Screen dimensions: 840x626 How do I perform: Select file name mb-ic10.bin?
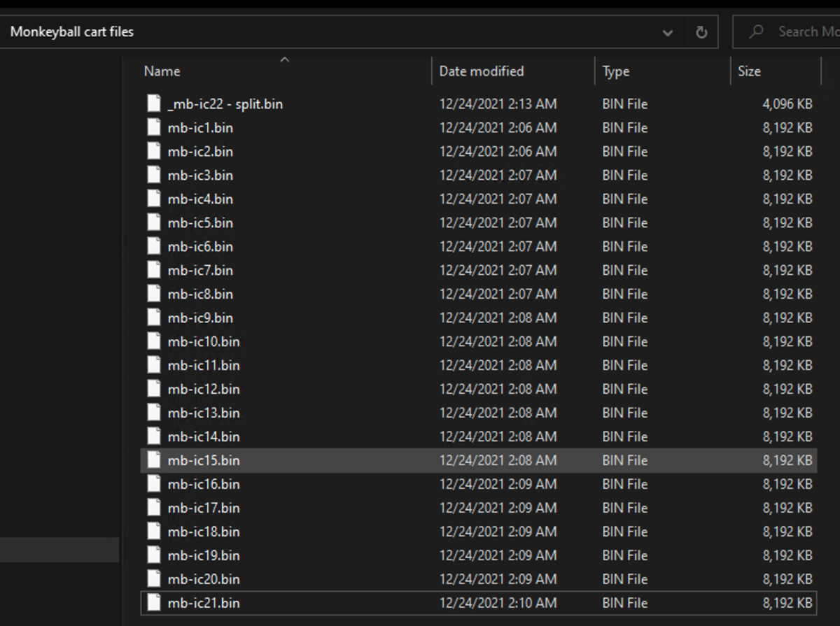[x=204, y=342]
